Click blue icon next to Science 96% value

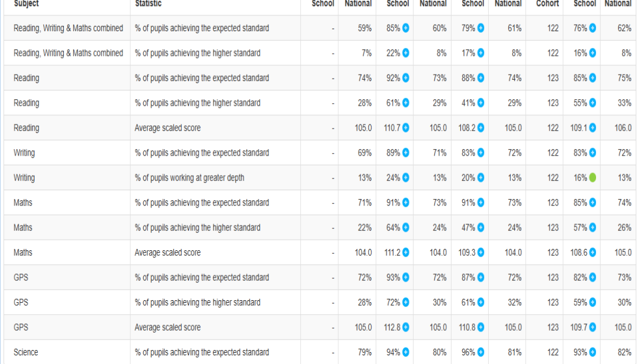481,353
